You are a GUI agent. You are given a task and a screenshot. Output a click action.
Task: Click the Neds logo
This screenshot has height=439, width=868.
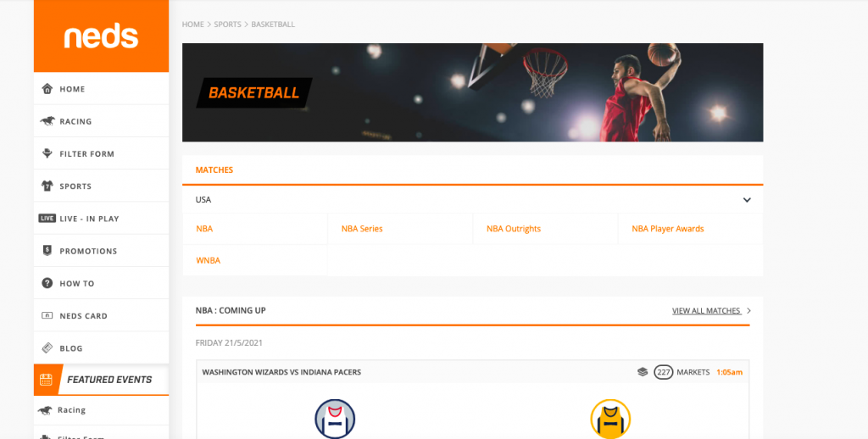[101, 36]
